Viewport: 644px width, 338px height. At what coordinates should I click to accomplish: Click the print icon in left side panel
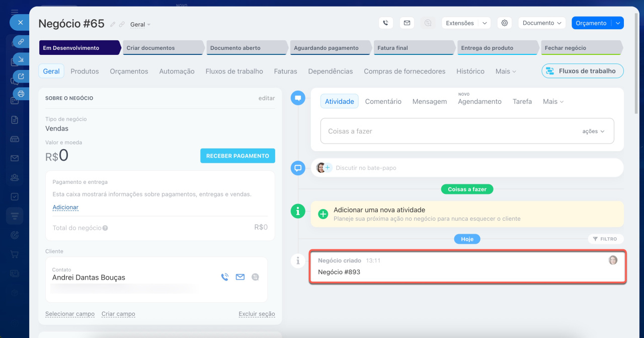[x=21, y=93]
